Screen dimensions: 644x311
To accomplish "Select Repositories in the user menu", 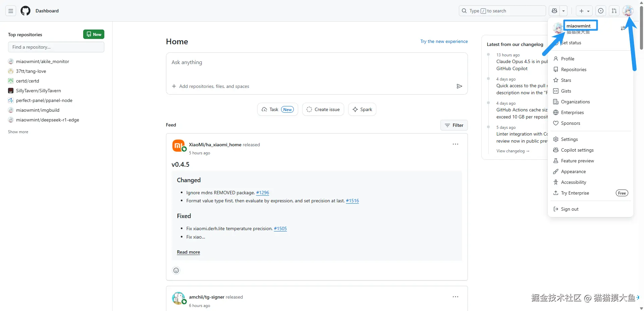I will [574, 69].
